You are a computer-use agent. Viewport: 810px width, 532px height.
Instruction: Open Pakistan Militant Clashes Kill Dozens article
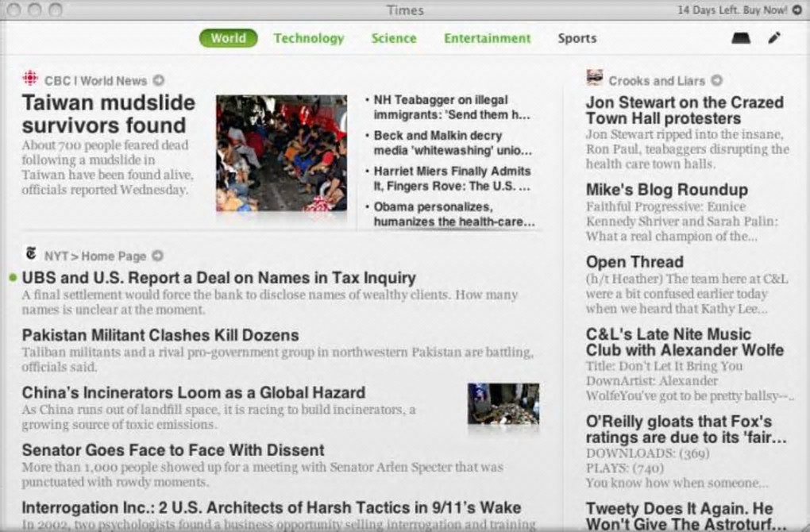click(x=160, y=335)
